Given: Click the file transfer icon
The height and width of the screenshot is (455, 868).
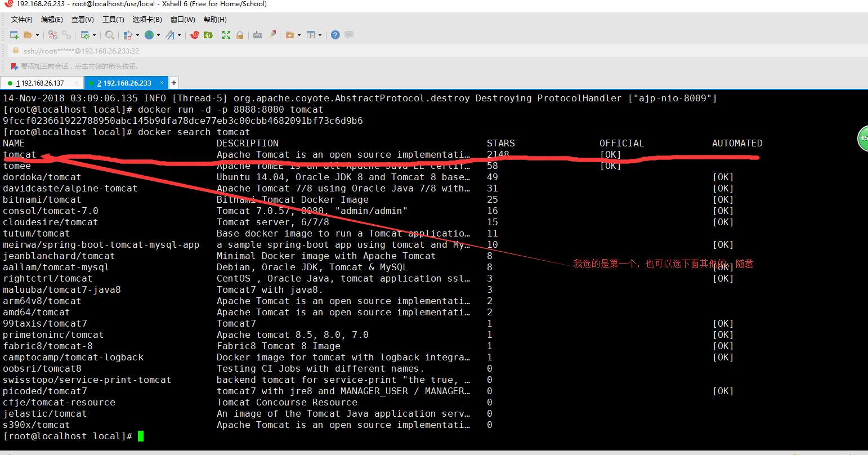Looking at the screenshot, I should pyautogui.click(x=128, y=35).
